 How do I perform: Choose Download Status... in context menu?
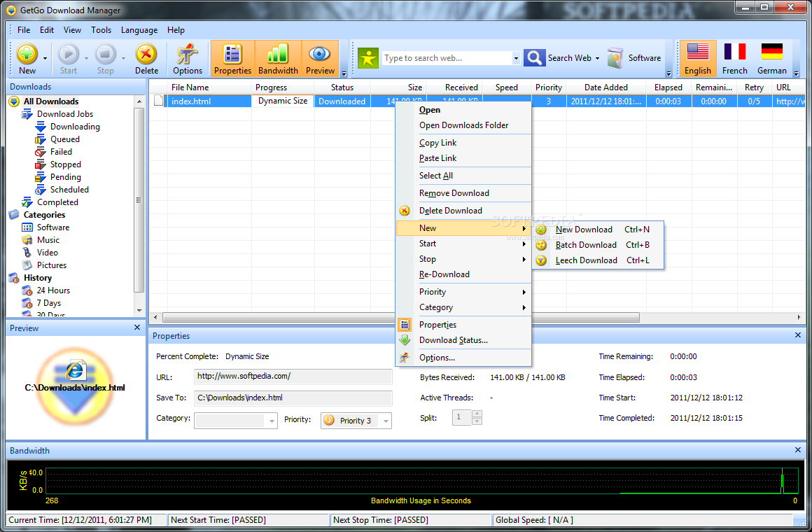[x=463, y=340]
